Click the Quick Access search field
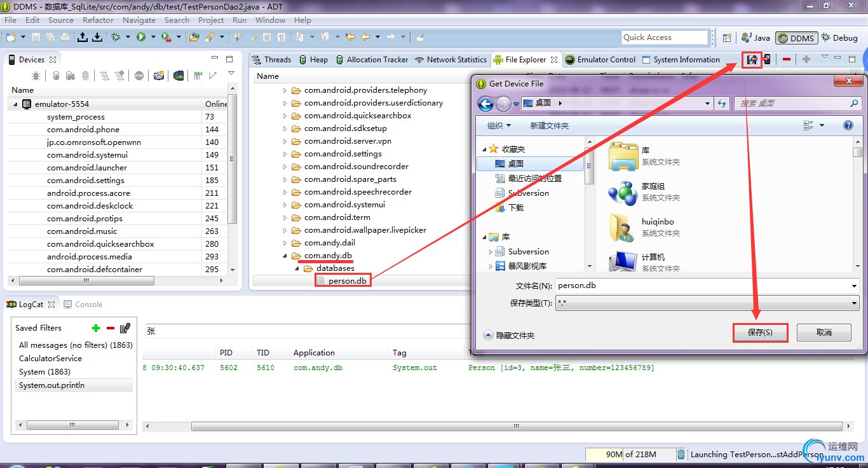This screenshot has height=468, width=868. tap(663, 38)
